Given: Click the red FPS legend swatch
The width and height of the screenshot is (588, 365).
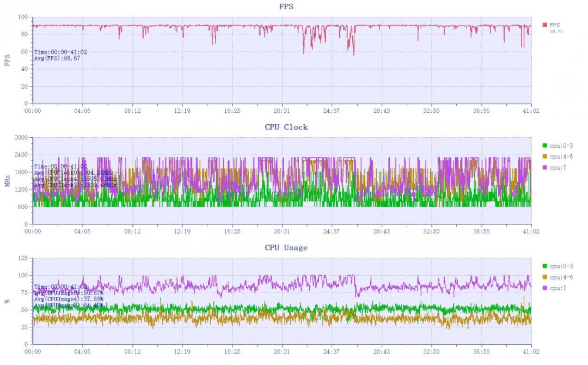Looking at the screenshot, I should click(544, 25).
